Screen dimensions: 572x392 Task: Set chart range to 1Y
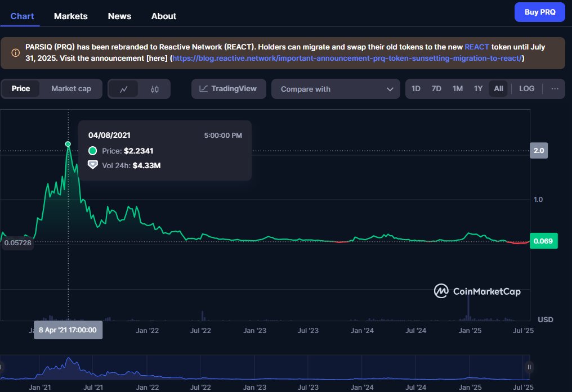point(478,88)
